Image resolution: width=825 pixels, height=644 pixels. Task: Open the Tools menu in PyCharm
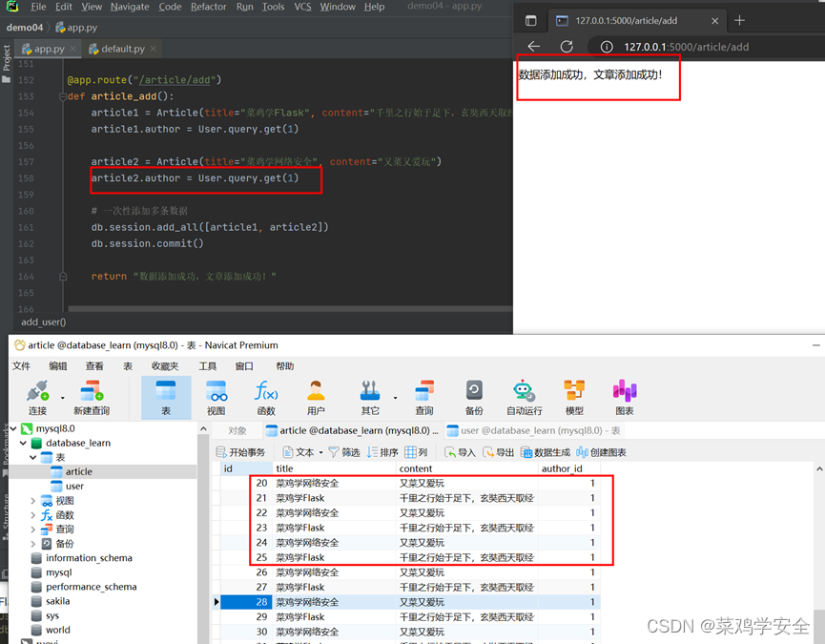273,7
